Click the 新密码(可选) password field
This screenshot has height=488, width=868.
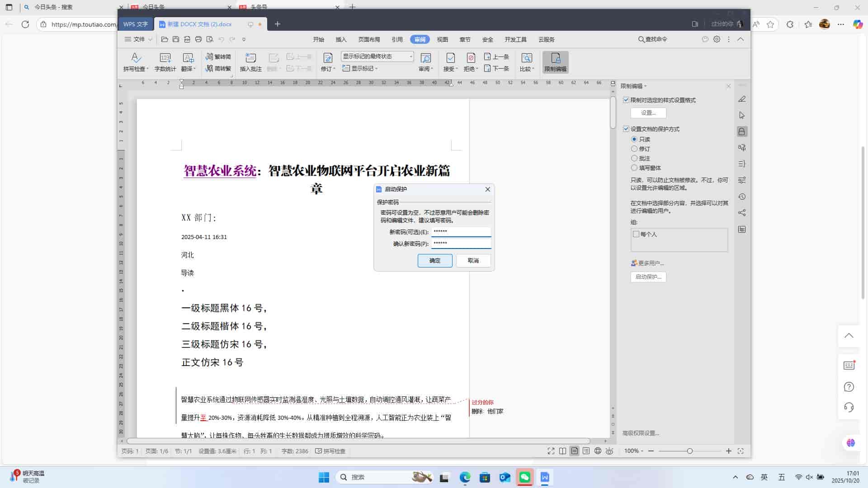(461, 232)
